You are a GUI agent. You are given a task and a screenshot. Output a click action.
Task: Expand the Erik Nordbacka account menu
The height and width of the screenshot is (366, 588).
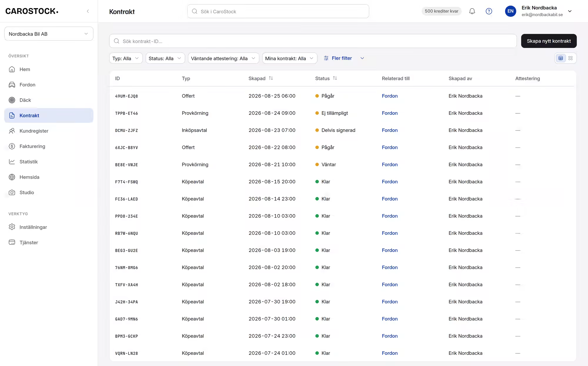pyautogui.click(x=569, y=11)
